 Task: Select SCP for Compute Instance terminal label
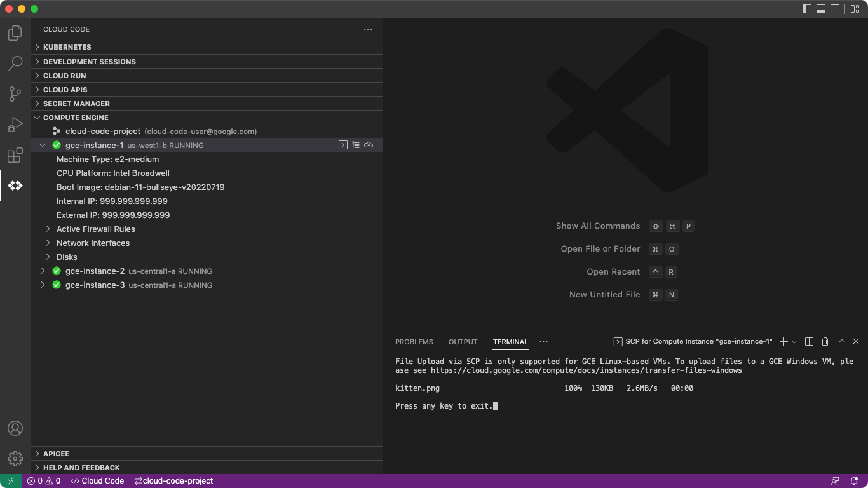(693, 342)
